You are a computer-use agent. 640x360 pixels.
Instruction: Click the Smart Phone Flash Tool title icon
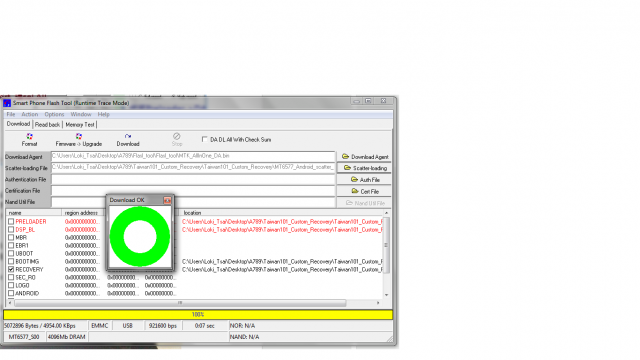click(7, 103)
